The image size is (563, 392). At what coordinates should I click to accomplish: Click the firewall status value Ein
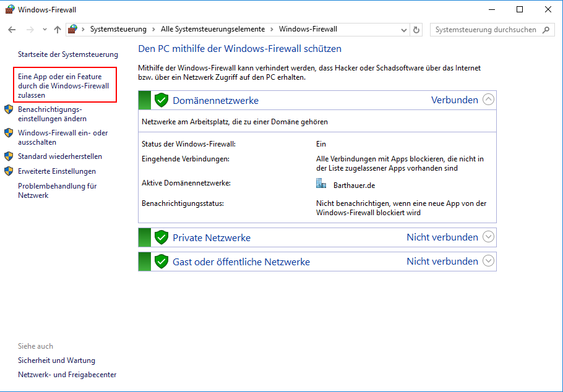click(x=321, y=144)
